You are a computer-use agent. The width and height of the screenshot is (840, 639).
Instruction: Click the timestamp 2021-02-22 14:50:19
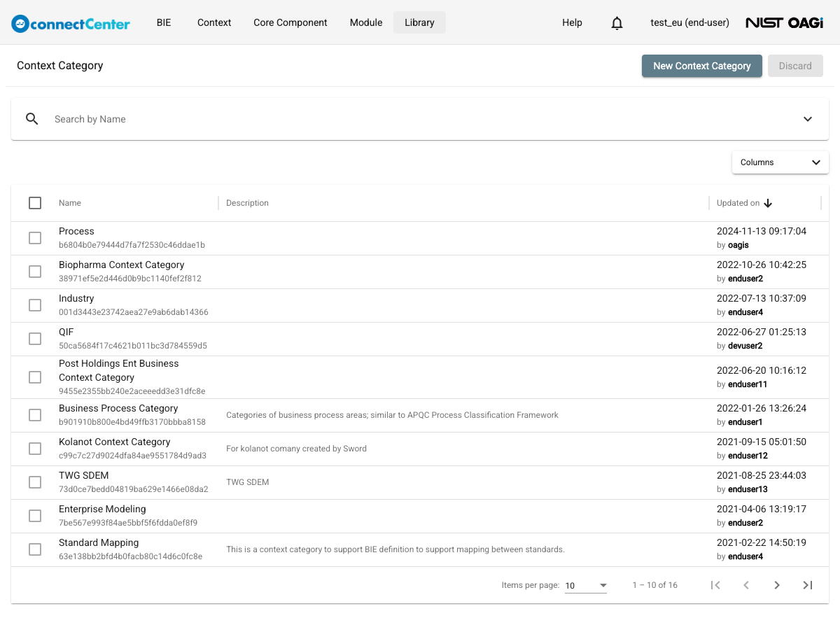[762, 542]
